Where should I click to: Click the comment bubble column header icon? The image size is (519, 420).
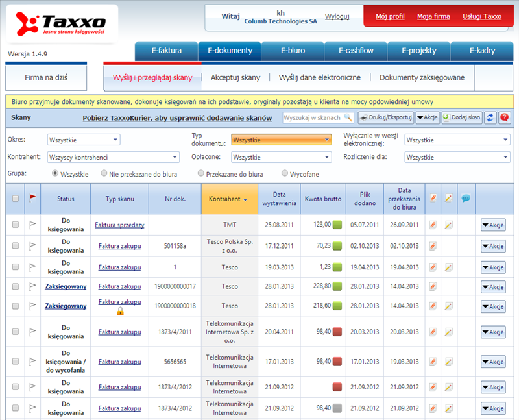[466, 199]
